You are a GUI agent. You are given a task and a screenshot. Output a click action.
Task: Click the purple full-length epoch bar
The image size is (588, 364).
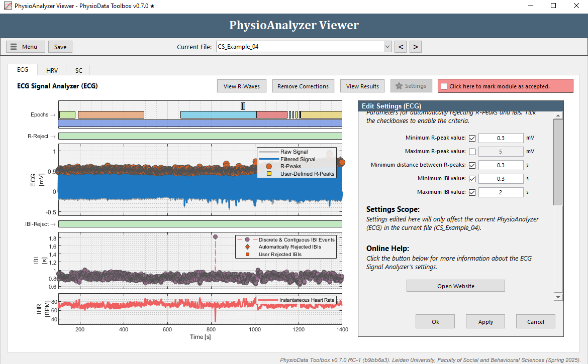[x=200, y=123]
